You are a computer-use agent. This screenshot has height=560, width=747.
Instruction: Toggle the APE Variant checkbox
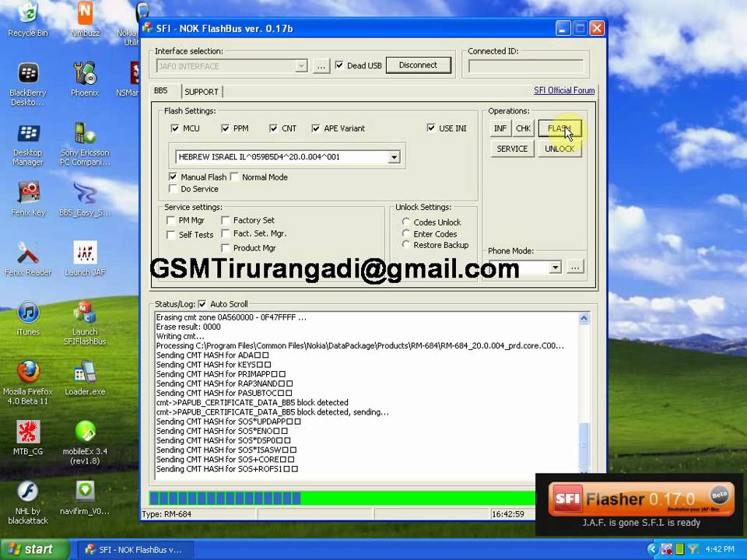click(315, 128)
